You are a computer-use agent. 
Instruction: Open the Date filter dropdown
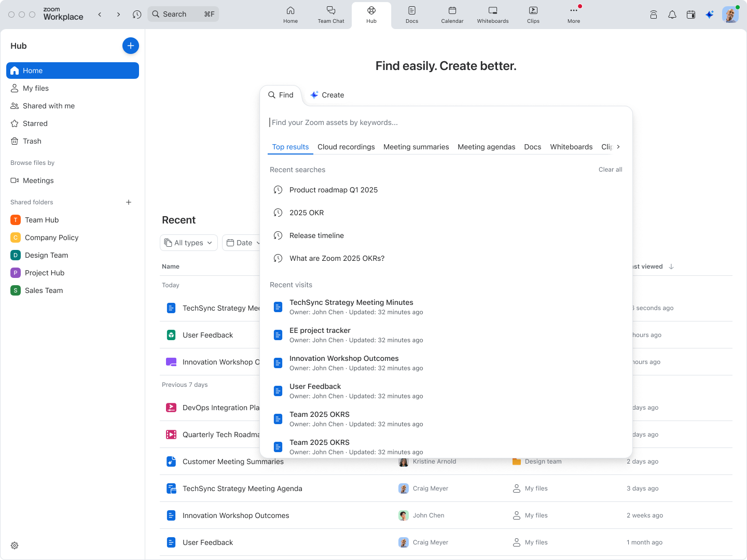244,243
